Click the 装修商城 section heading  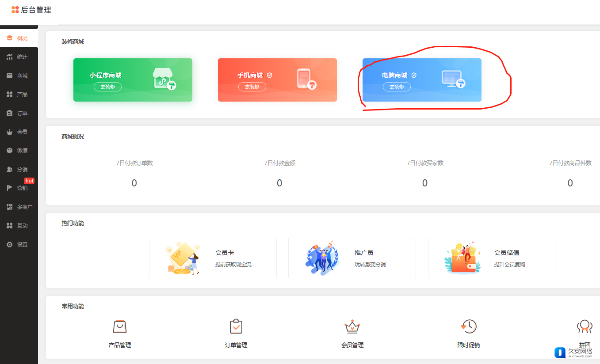point(73,42)
